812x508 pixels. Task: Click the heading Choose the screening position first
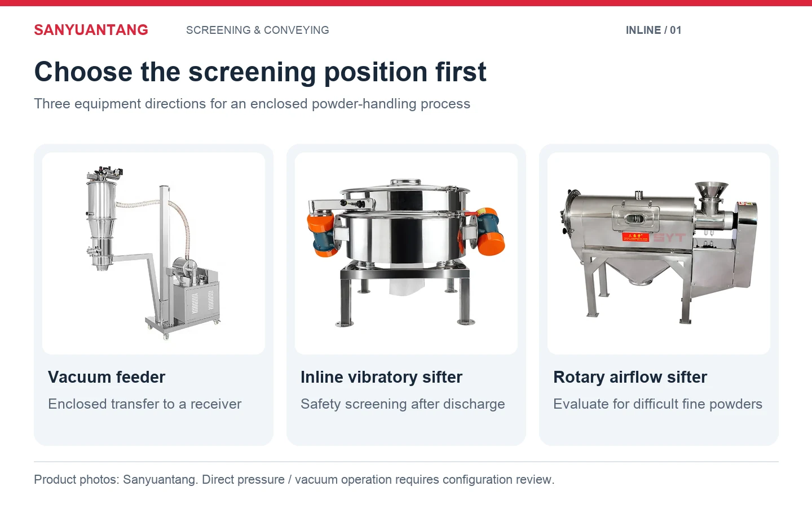click(260, 72)
